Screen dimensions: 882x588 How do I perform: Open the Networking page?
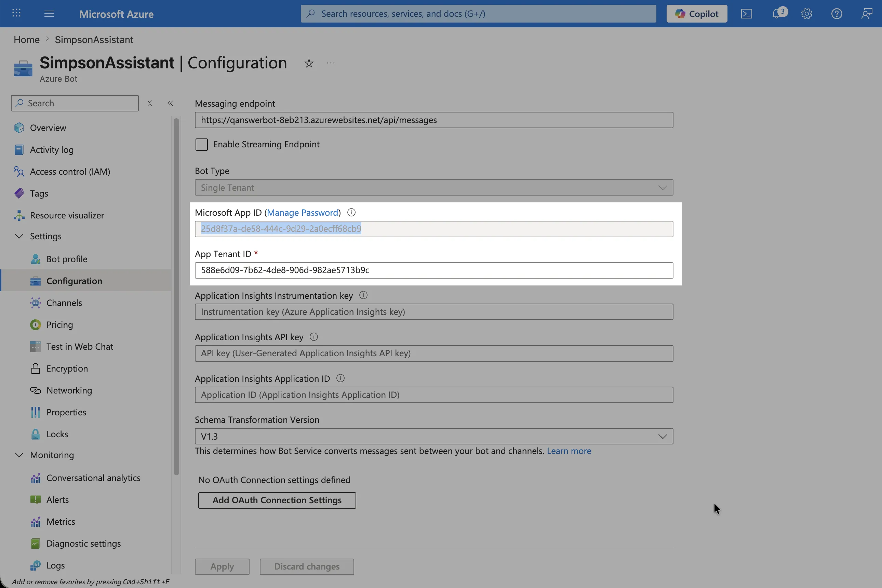(69, 390)
